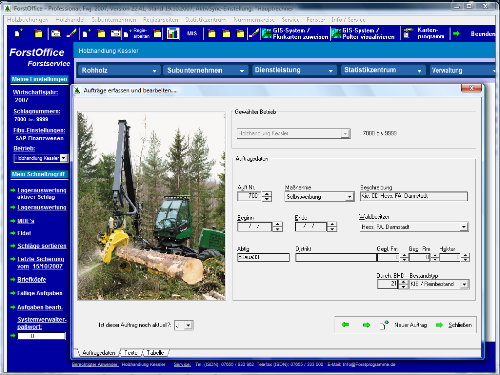Go to next order with right arrow
500x375 pixels.
366,325
